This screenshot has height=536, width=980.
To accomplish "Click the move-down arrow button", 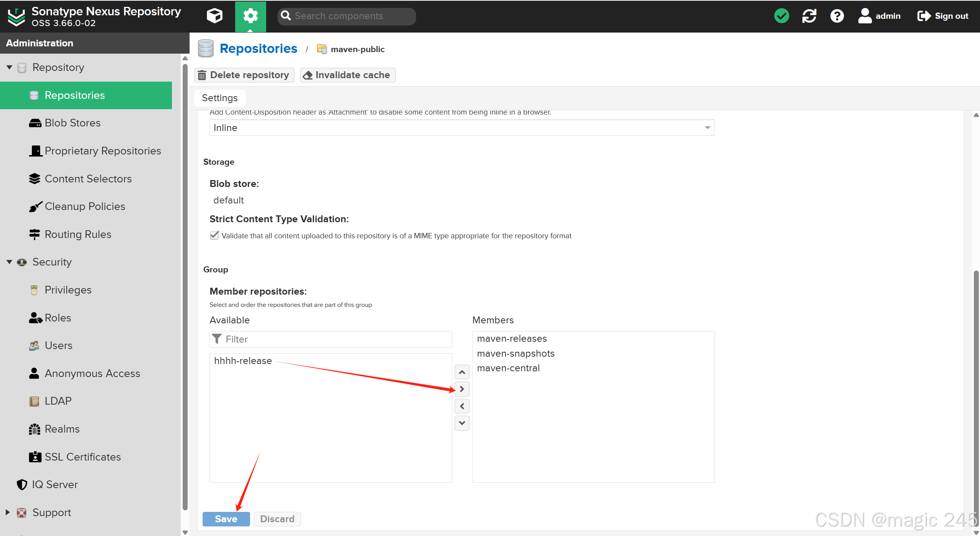I will coord(462,423).
